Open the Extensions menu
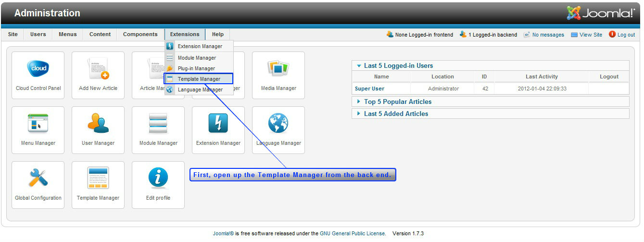 tap(185, 35)
